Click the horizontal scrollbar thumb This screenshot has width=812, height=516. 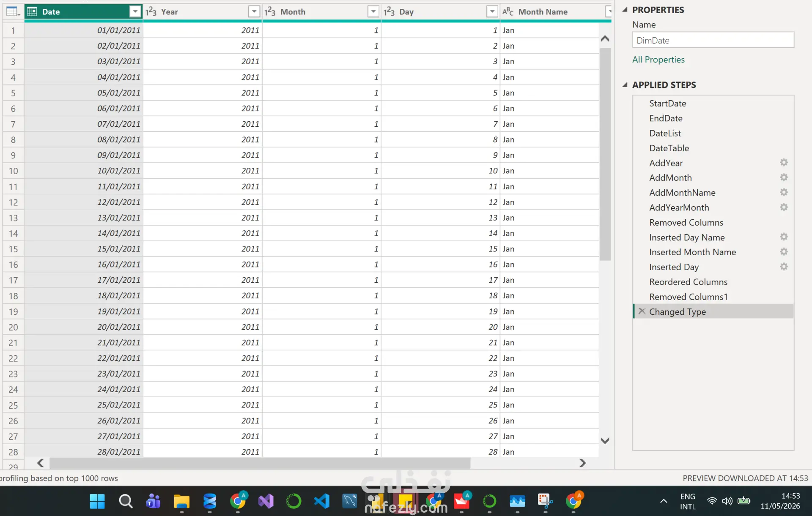[260, 463]
